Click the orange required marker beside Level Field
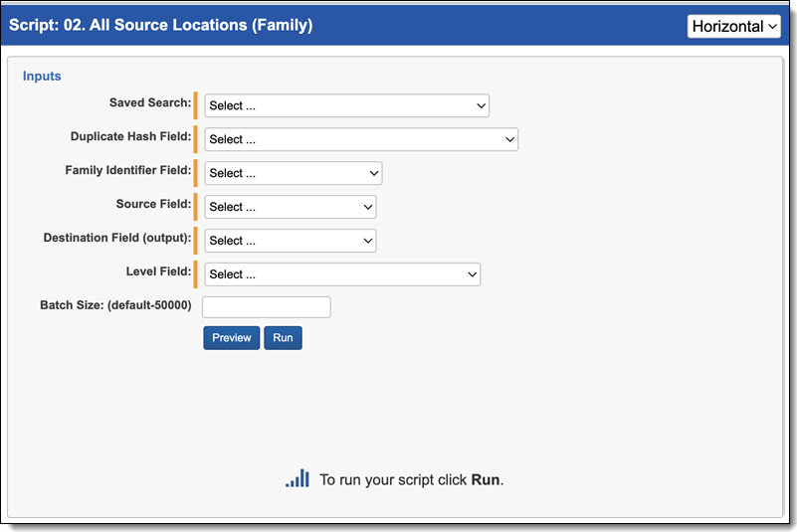Viewport: 797px width, 532px height. pyautogui.click(x=196, y=274)
